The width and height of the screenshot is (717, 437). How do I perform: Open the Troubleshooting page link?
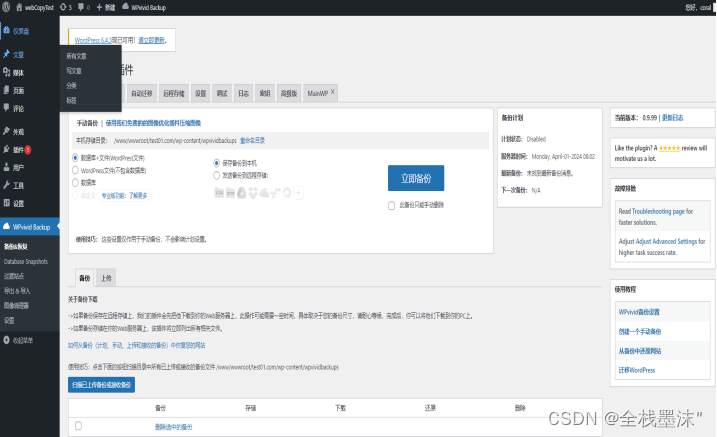658,211
